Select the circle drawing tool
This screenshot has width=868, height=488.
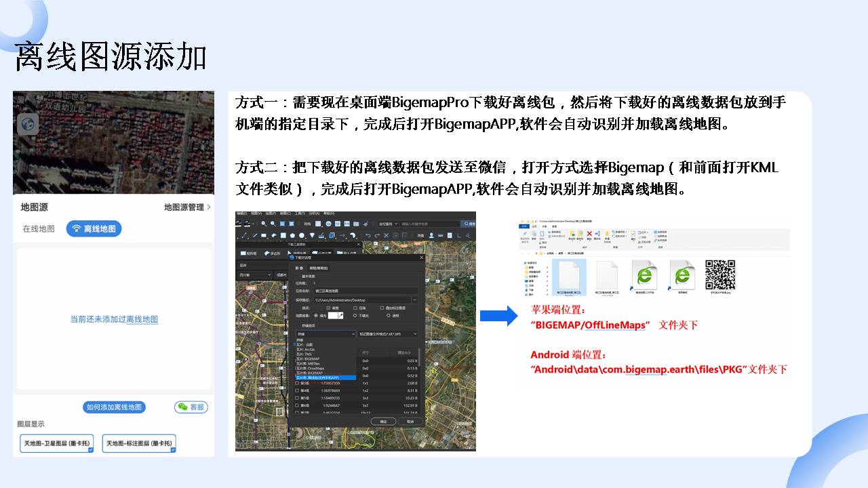point(302,235)
